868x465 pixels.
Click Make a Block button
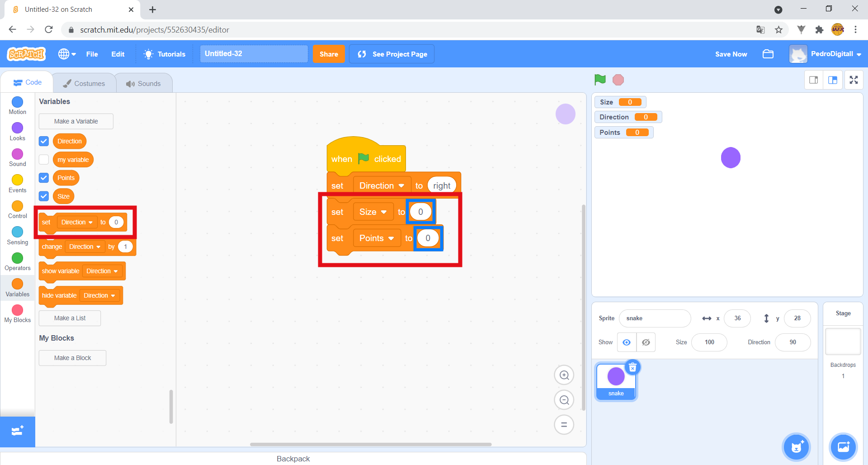(73, 358)
